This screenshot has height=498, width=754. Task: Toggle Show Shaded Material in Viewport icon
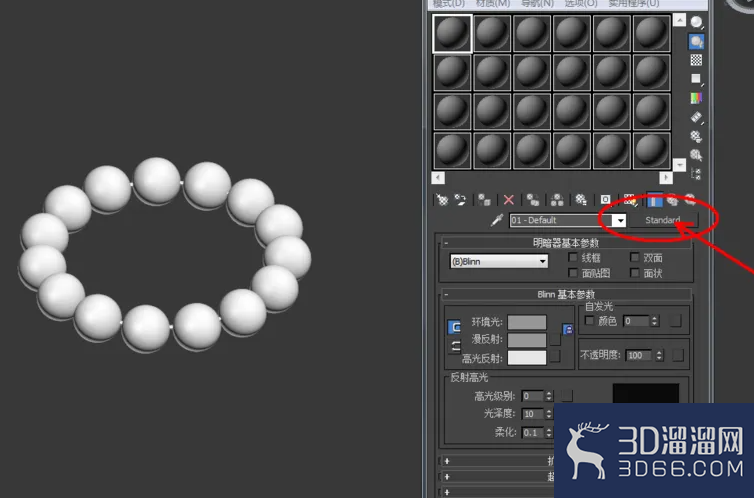pos(630,199)
